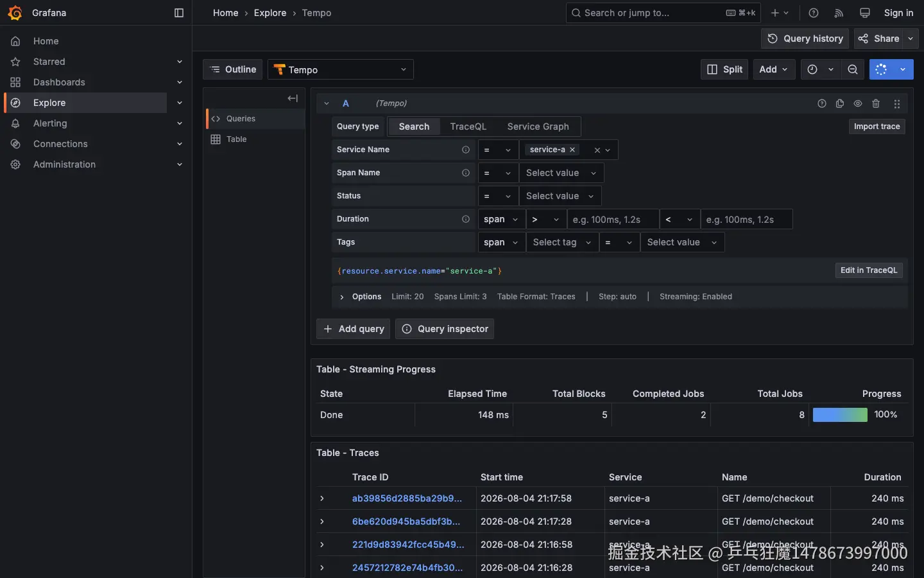Open the Span Name Select value dropdown
This screenshot has width=924, height=578.
click(561, 173)
